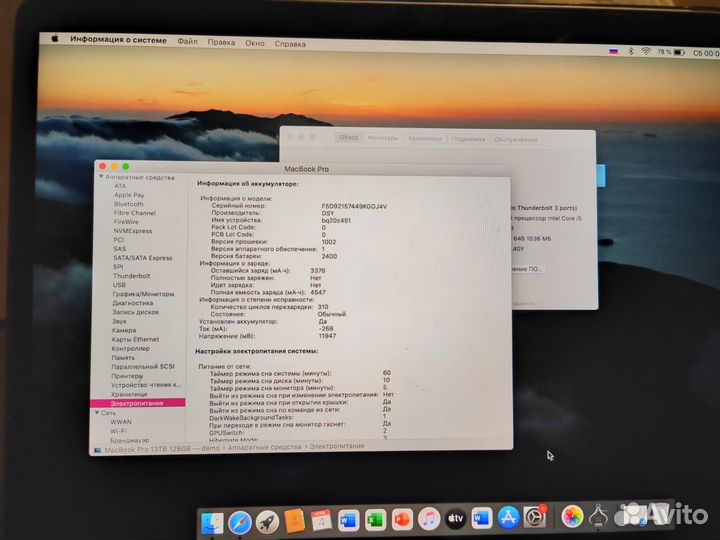Launch Safari from the Dock

(x=240, y=522)
